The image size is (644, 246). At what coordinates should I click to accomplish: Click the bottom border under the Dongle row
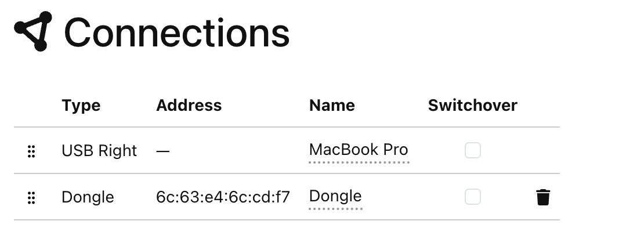click(x=287, y=220)
